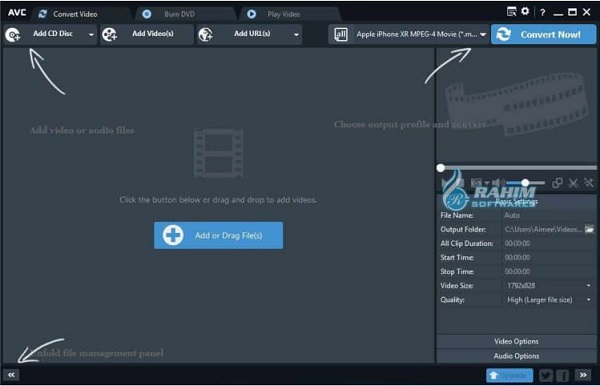Open settings gear icon in title bar
This screenshot has width=600, height=386.
pyautogui.click(x=525, y=11)
